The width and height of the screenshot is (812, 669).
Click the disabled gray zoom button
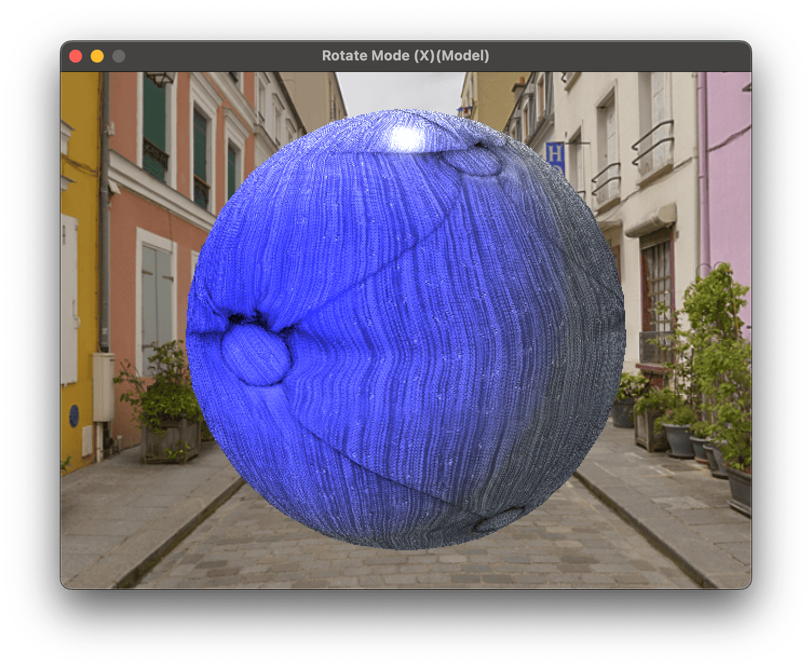click(x=119, y=56)
